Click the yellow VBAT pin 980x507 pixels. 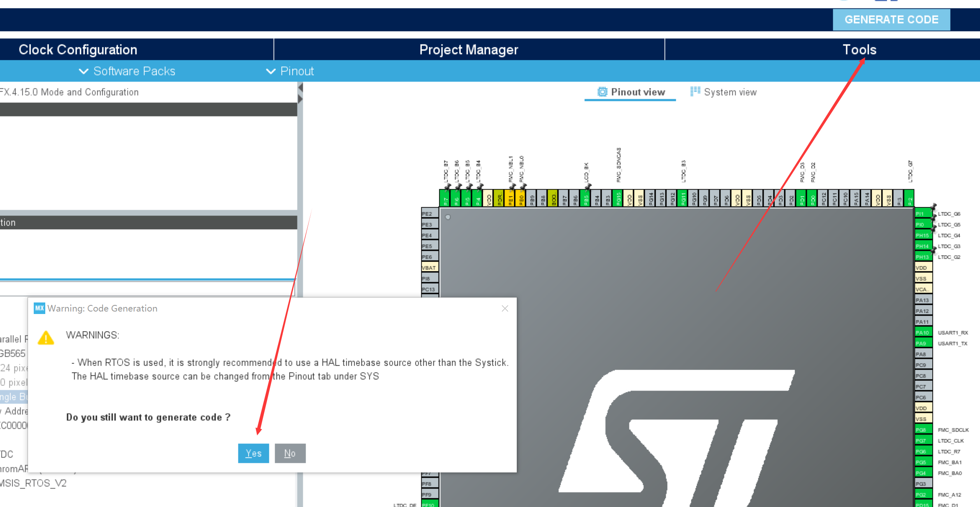pos(429,267)
